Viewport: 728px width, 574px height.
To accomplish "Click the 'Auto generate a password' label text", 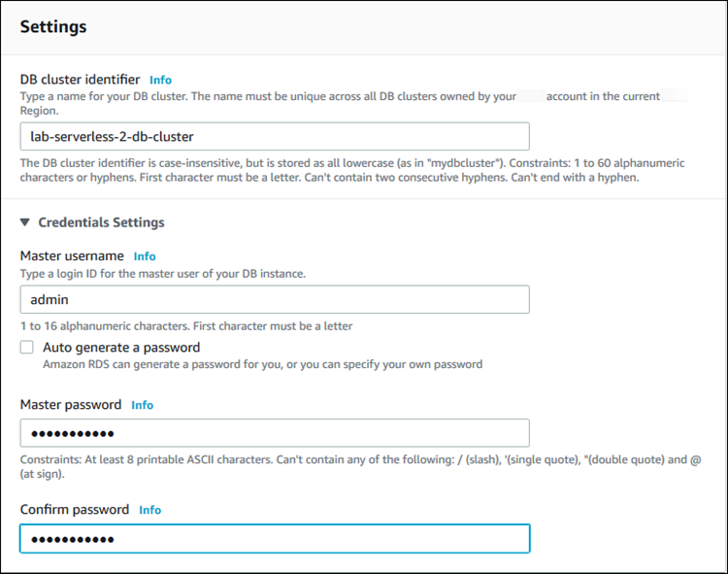I will click(121, 348).
